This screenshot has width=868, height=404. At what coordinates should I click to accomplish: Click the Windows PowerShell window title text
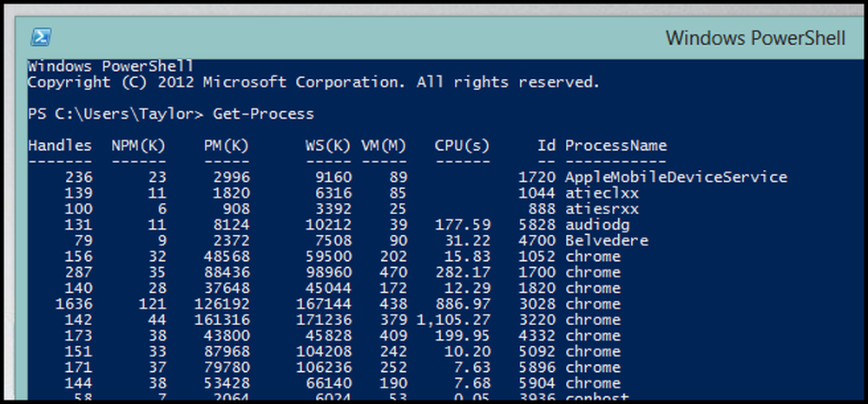[x=755, y=38]
